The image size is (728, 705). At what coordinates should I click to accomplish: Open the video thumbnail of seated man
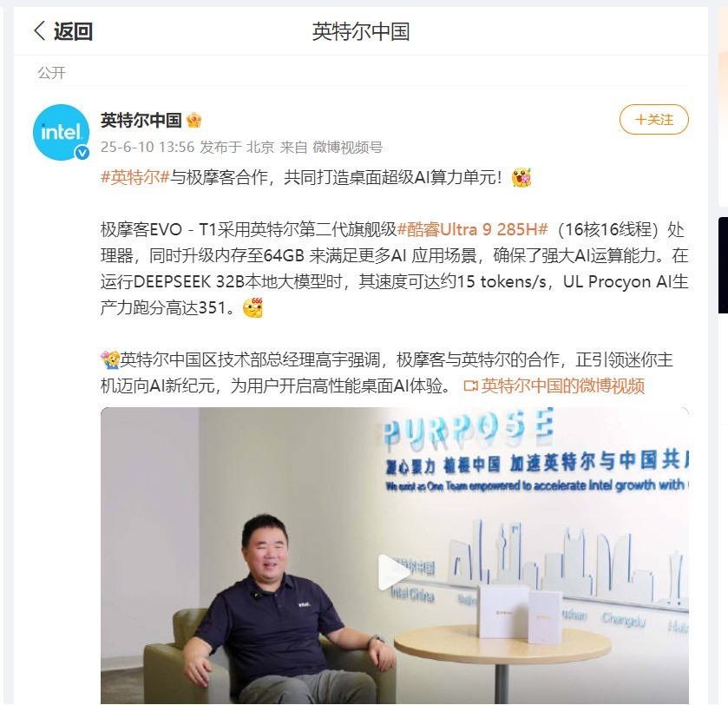pyautogui.click(x=394, y=555)
